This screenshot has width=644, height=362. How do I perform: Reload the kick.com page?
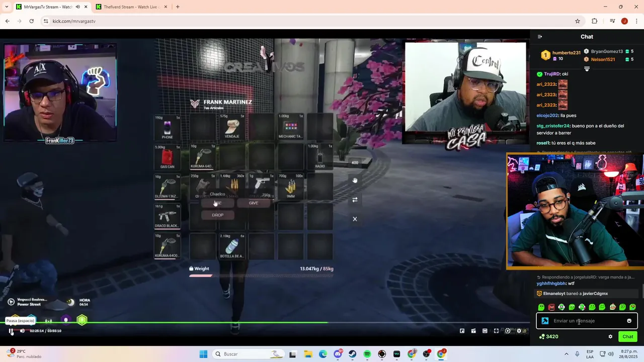click(x=31, y=21)
